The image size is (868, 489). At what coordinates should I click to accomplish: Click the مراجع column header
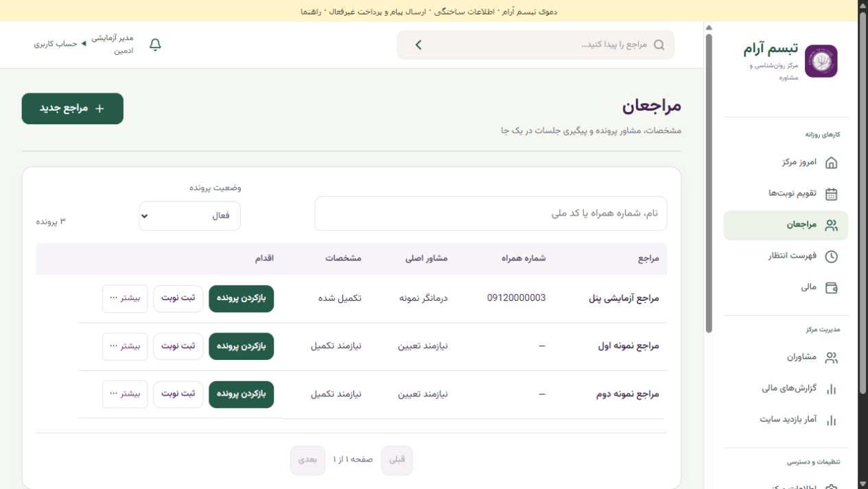648,258
